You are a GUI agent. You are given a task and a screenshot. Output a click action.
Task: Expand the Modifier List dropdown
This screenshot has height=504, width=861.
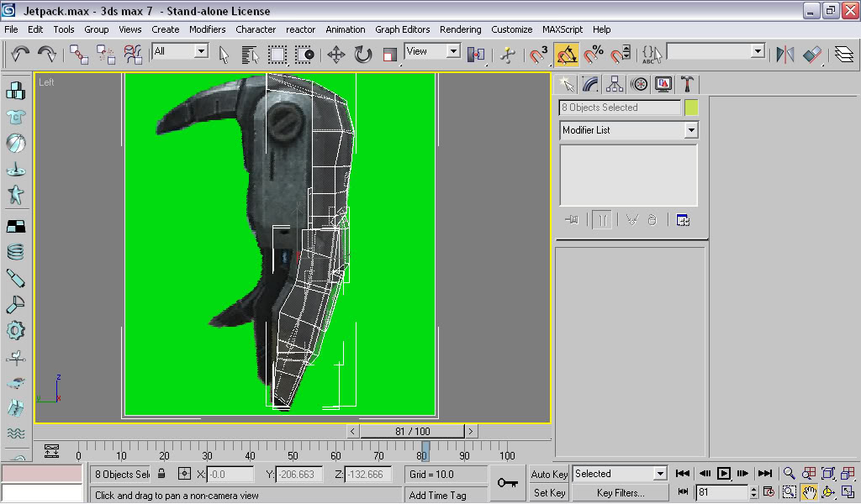[x=690, y=130]
